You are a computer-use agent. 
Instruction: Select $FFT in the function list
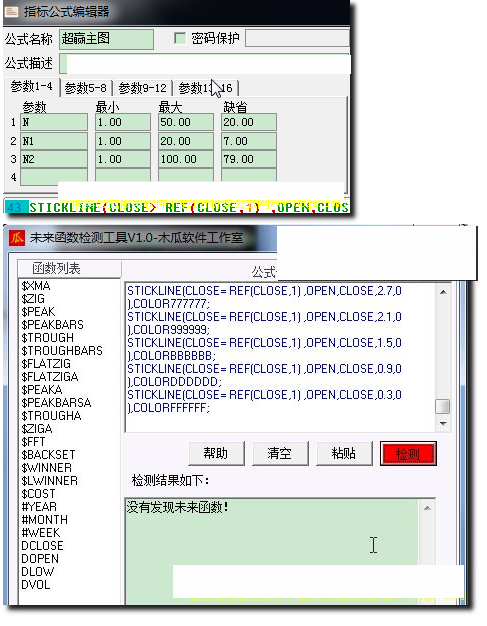point(34,442)
